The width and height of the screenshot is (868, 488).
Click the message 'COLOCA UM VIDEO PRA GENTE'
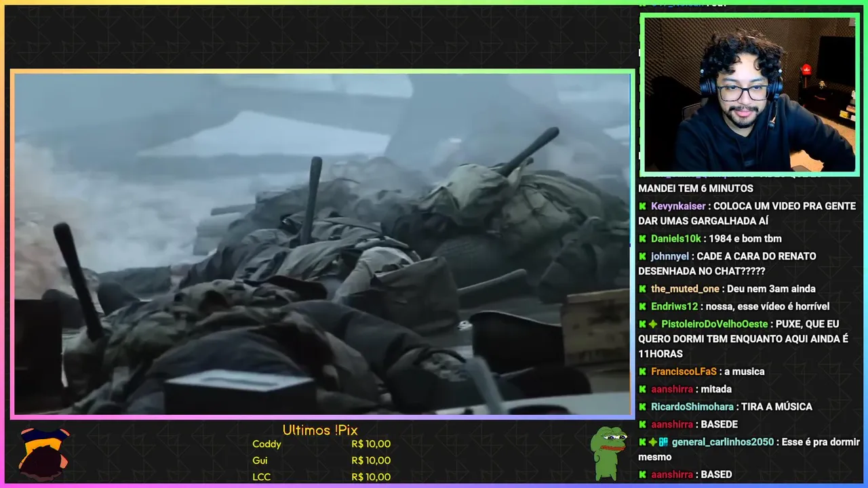pos(784,206)
